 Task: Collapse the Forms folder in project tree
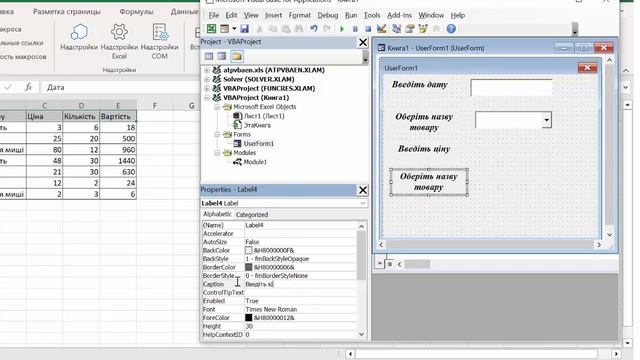point(217,134)
